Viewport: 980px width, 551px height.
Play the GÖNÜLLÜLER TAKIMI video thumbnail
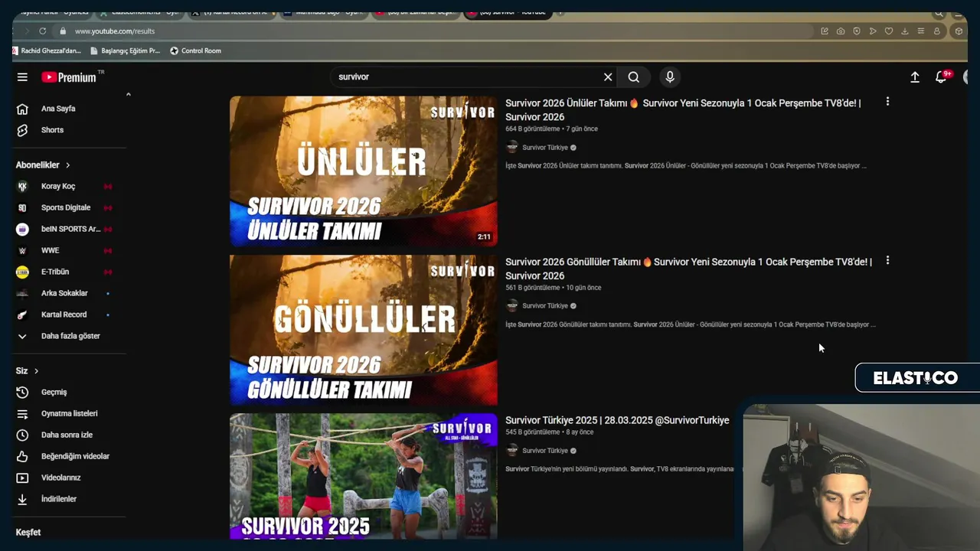point(364,331)
